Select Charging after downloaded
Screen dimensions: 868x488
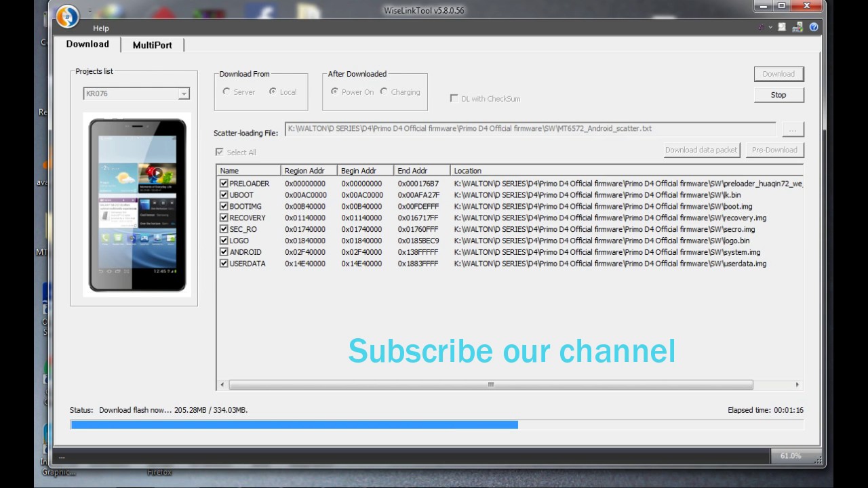tap(400, 91)
